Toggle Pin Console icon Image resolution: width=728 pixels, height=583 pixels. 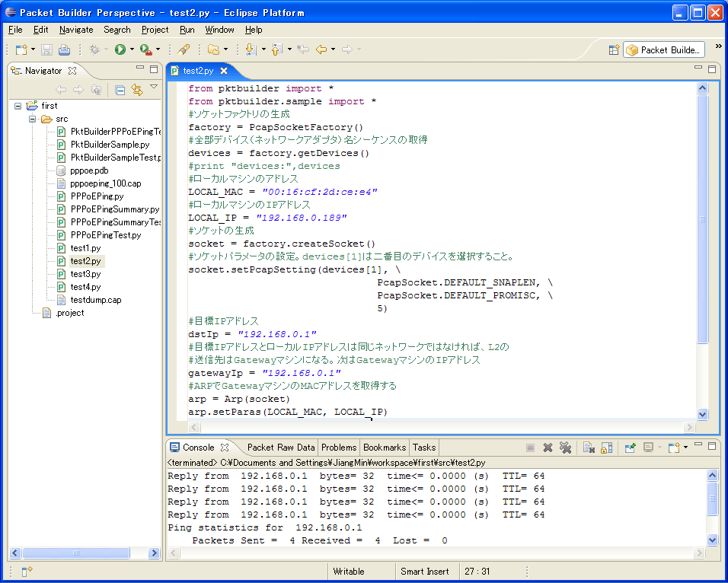click(630, 448)
